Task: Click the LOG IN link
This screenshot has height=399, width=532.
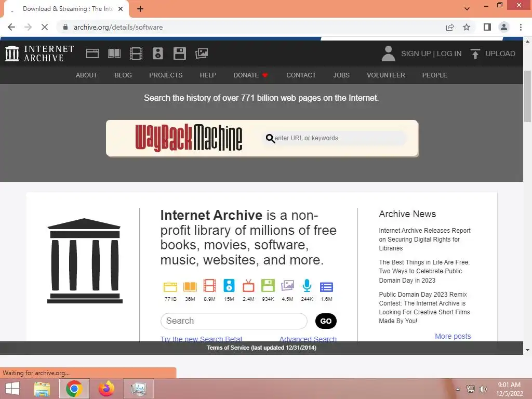Action: pos(449,54)
